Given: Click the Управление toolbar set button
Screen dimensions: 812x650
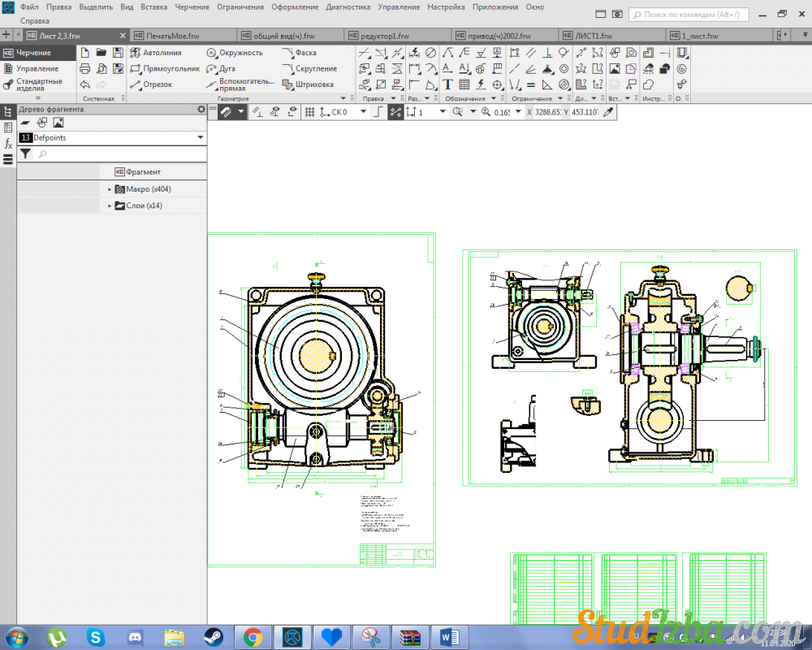Looking at the screenshot, I should pos(37,69).
